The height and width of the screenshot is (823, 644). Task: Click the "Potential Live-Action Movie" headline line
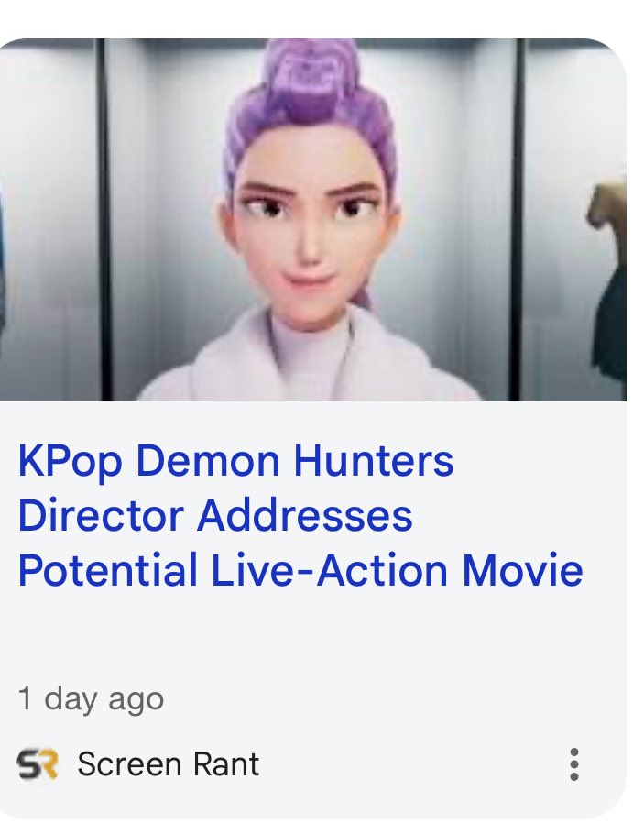point(300,570)
